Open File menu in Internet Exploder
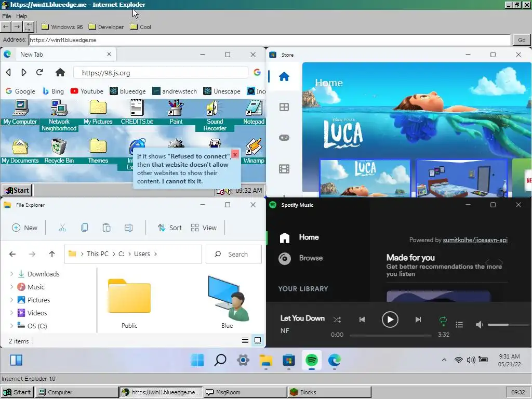The width and height of the screenshot is (532, 399). (7, 16)
